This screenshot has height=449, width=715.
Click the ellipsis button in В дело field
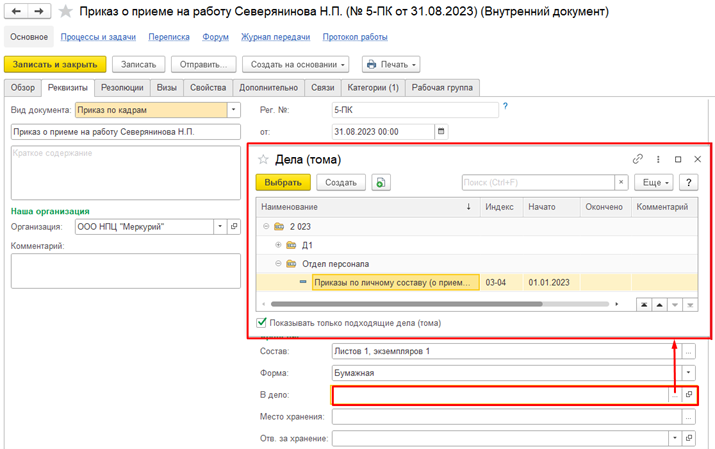tap(675, 395)
